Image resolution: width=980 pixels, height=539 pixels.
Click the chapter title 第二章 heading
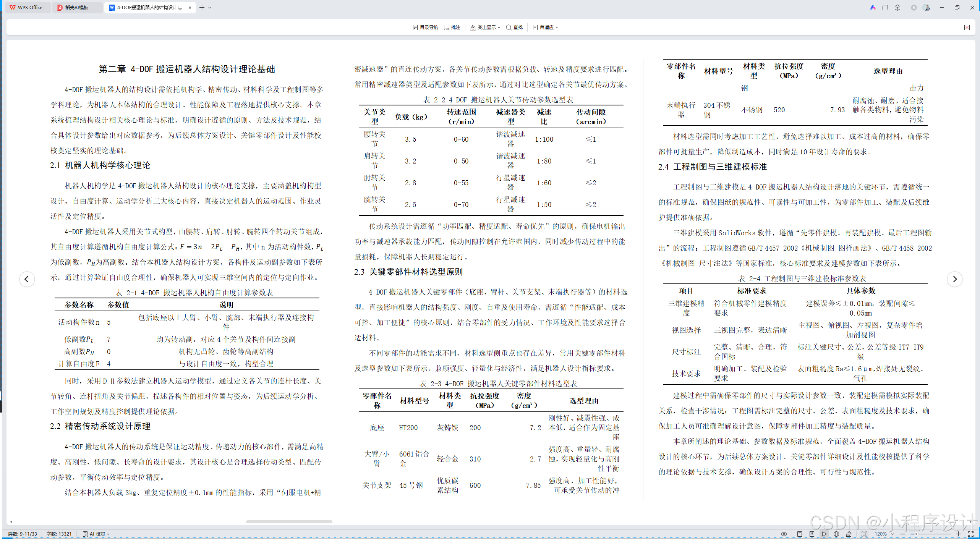pos(187,69)
